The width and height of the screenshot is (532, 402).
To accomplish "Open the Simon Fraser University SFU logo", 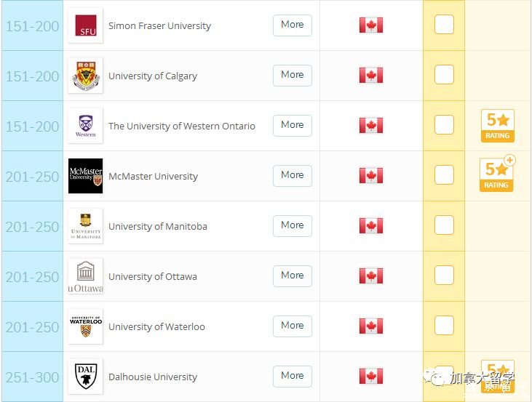I will (x=85, y=25).
